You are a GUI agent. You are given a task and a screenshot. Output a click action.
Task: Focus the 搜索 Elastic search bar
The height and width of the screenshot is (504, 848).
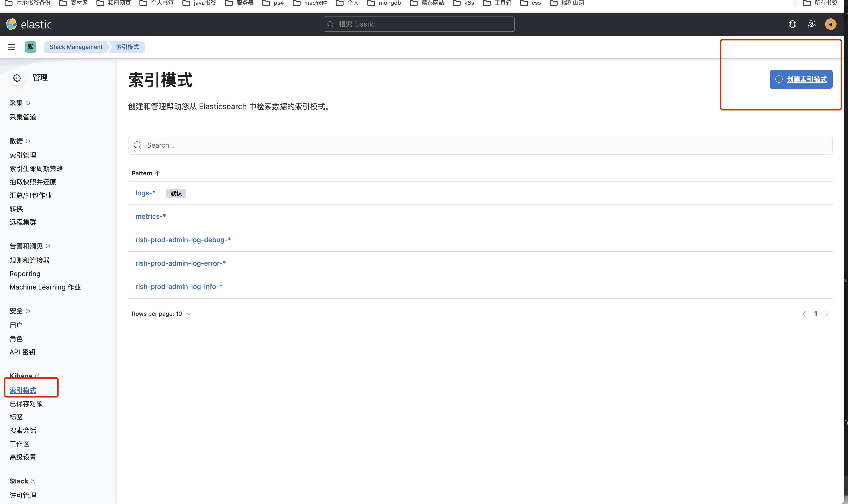(419, 24)
